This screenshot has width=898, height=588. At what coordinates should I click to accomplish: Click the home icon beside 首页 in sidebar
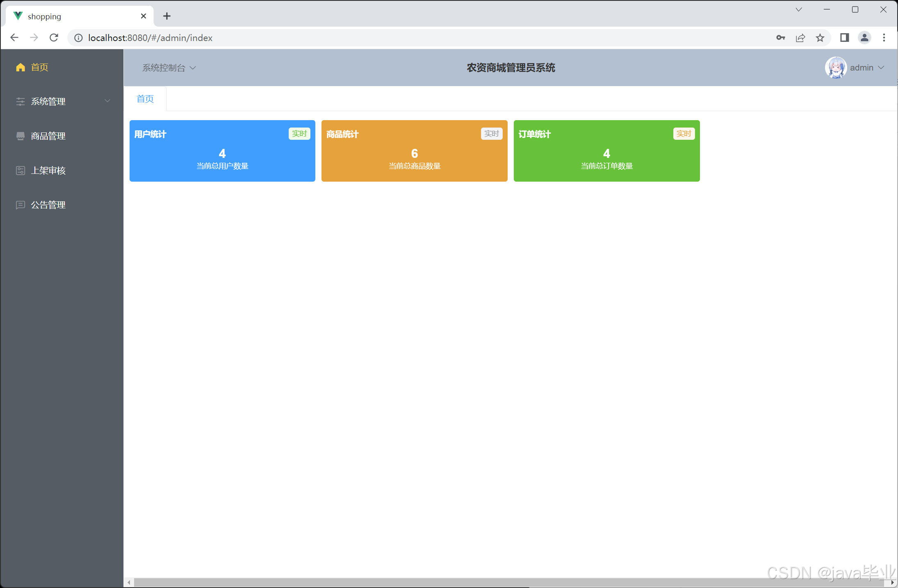click(x=20, y=67)
